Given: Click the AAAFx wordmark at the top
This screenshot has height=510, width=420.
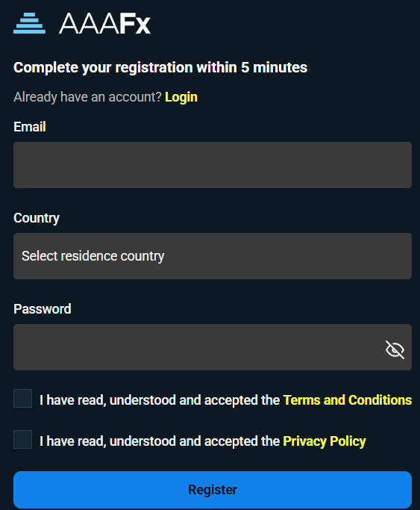Looking at the screenshot, I should click(104, 23).
